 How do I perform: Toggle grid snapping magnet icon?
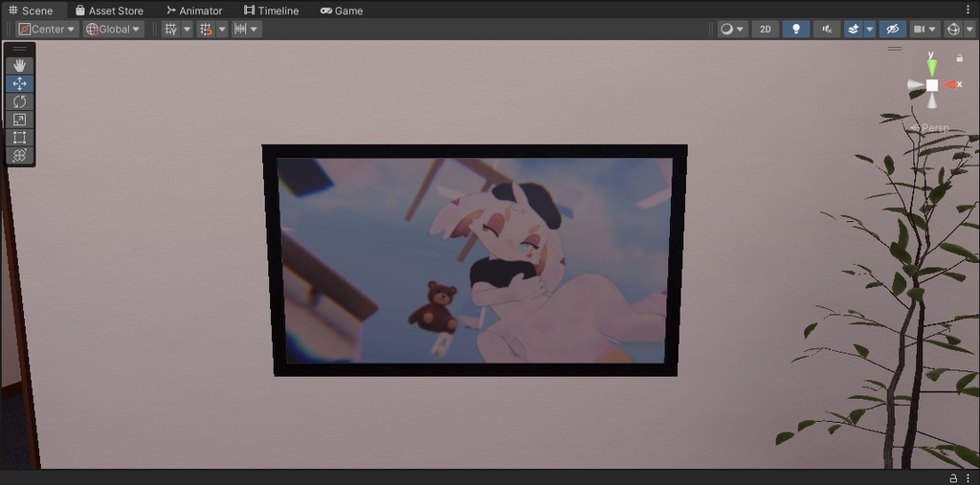pos(206,29)
